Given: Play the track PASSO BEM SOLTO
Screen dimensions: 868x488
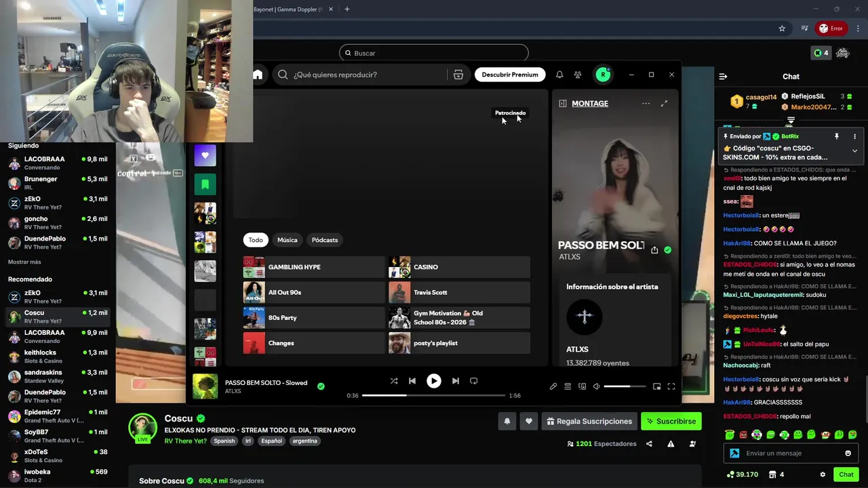Looking at the screenshot, I should coord(434,381).
